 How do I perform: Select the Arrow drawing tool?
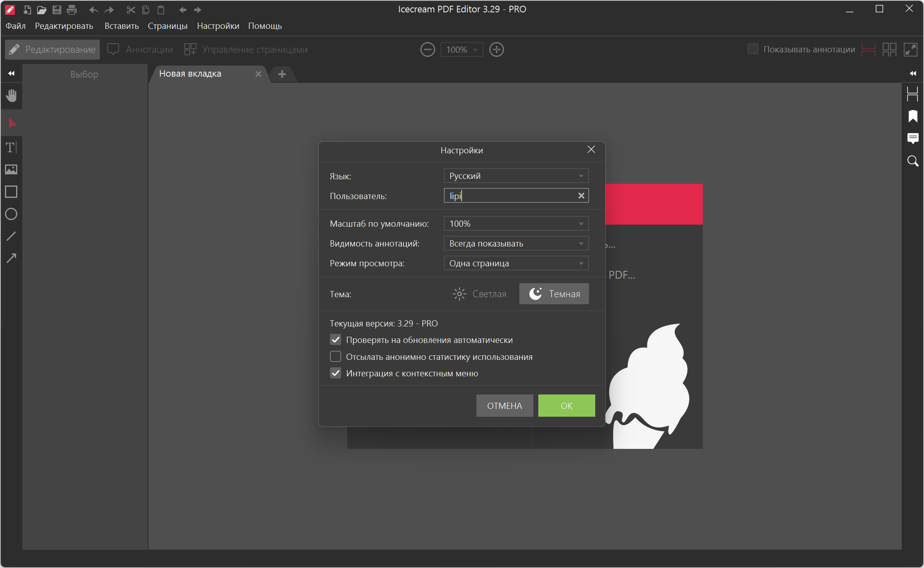tap(11, 258)
